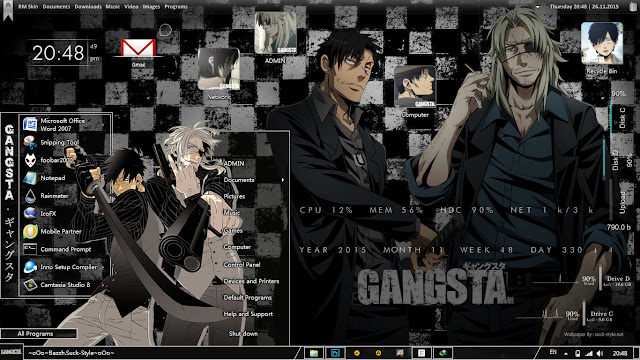640x360 pixels.
Task: Launch foobar2000 from Start menu
Action: coord(64,160)
